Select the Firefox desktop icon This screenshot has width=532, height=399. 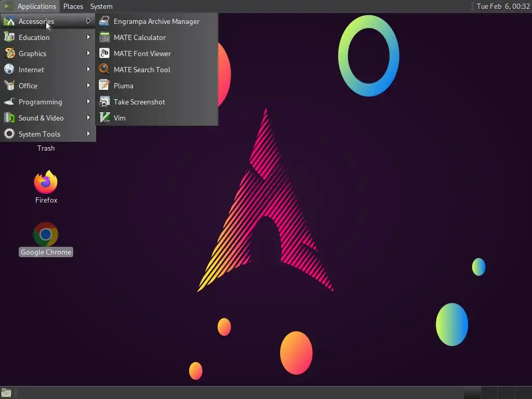[x=46, y=182]
